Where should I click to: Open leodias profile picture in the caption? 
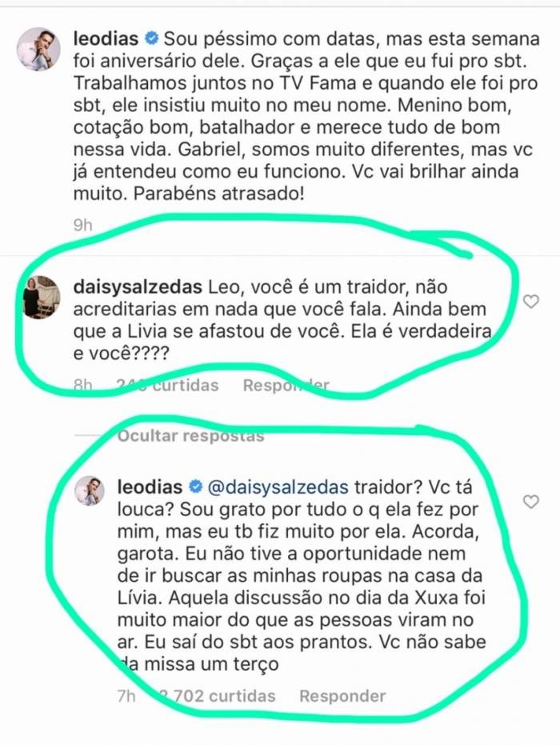click(38, 49)
